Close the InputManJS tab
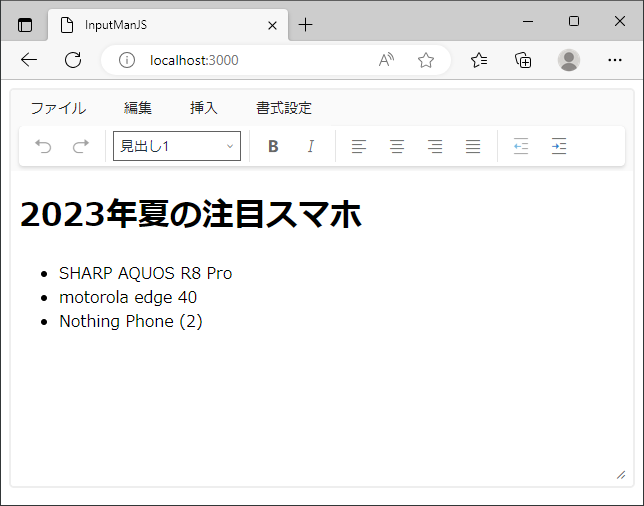 point(272,25)
